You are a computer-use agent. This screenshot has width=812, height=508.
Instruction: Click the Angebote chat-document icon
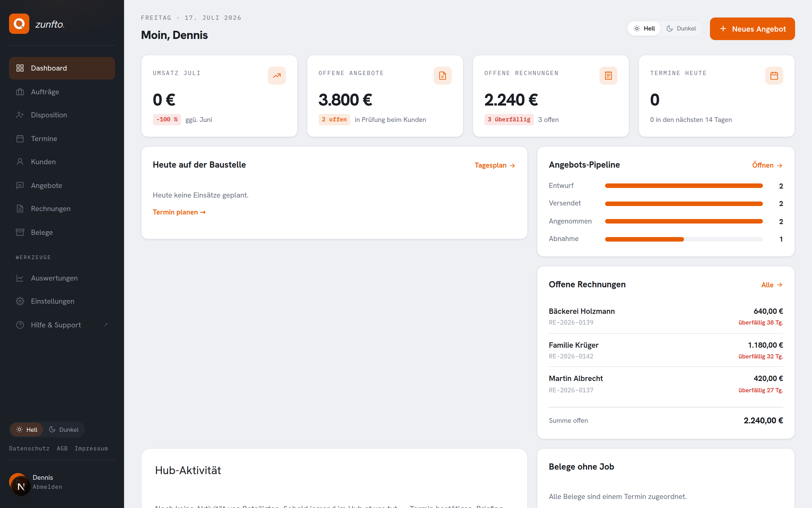(20, 185)
